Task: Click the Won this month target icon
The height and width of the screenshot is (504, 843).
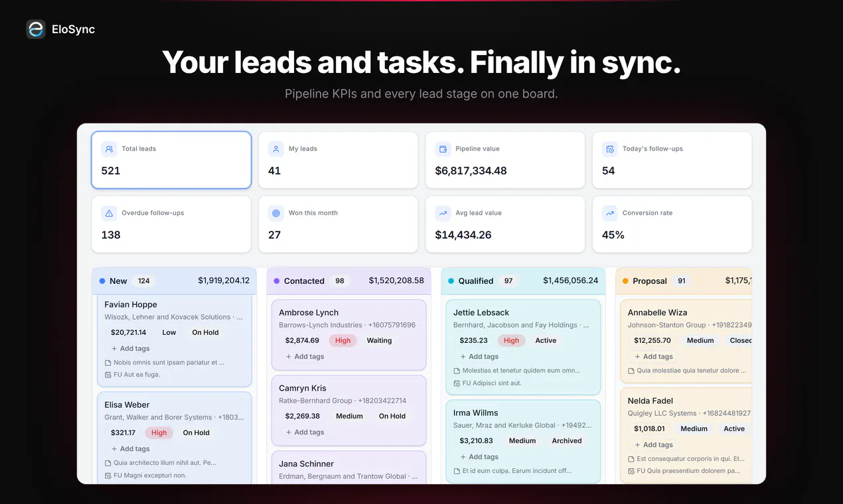Action: (276, 214)
